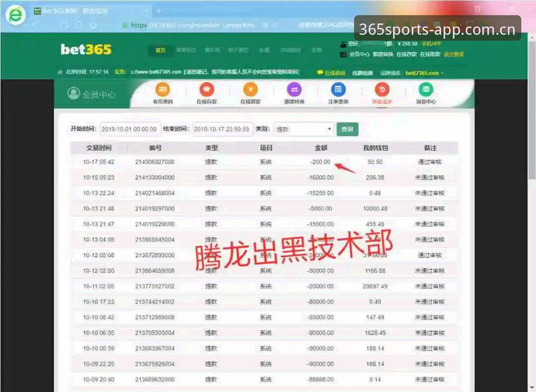The width and height of the screenshot is (536, 392).
Task: Click the -50000.00 amount cell
Action: pos(321,271)
